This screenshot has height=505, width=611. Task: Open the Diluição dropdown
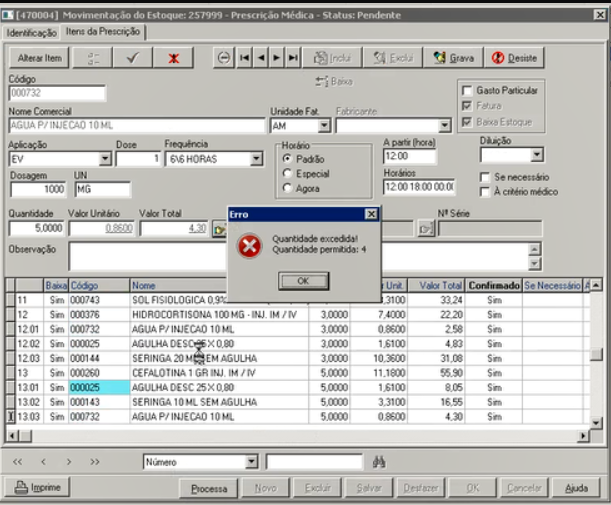[537, 155]
